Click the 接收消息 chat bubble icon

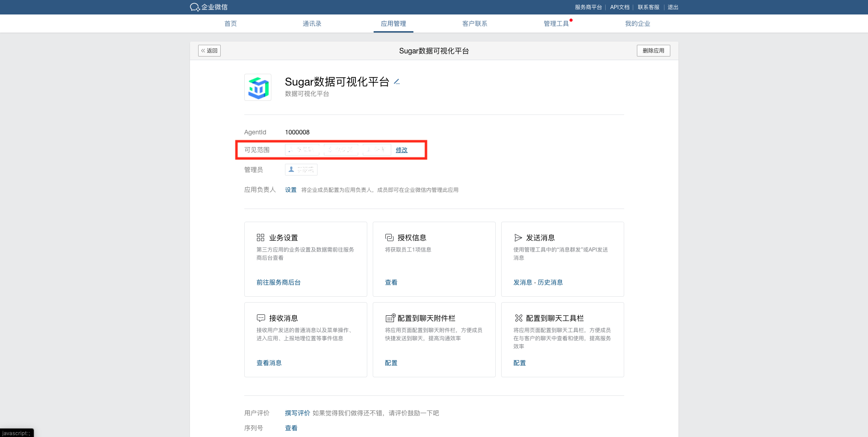point(261,318)
